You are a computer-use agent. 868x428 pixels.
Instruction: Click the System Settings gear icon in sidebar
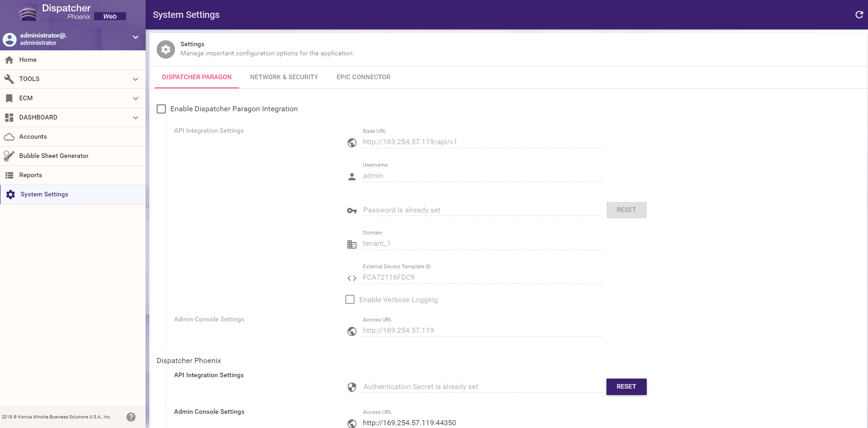point(11,195)
